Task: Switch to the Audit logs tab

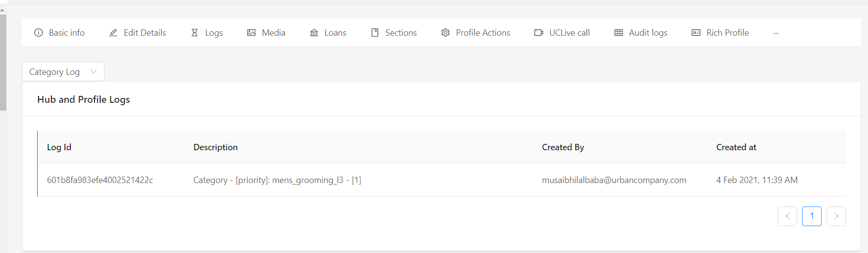Action: click(x=648, y=33)
